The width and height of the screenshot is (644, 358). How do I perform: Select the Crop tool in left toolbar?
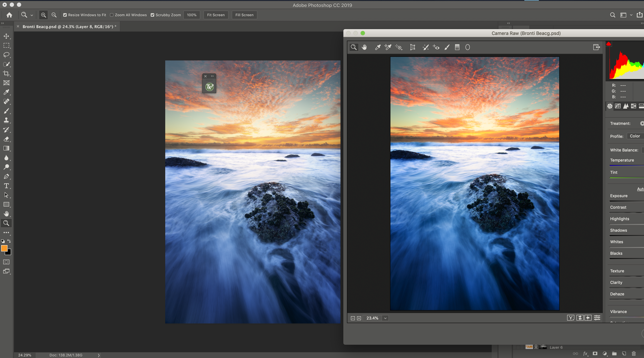tap(6, 73)
